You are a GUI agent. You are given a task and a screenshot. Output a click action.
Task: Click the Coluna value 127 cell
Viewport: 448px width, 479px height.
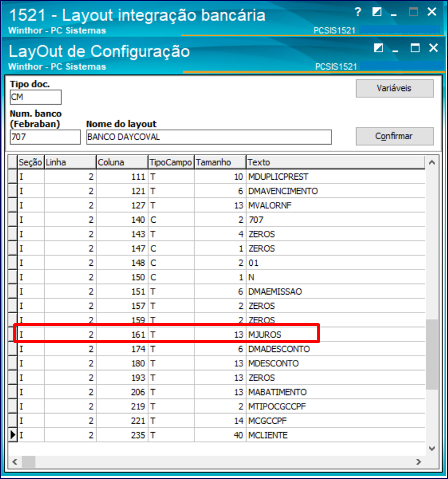click(x=122, y=205)
